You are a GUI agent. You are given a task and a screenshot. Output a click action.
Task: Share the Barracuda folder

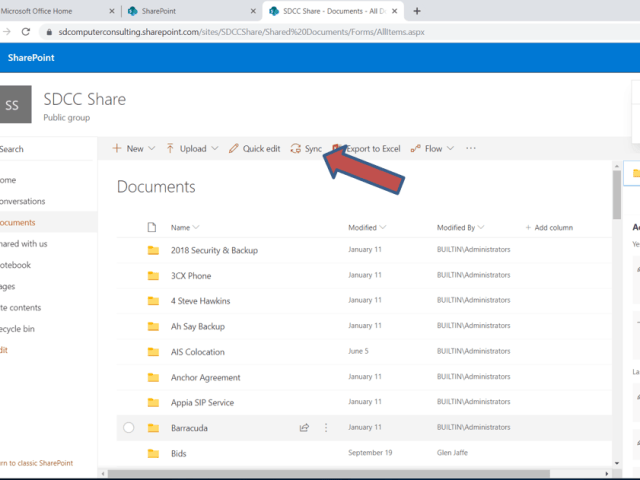304,428
